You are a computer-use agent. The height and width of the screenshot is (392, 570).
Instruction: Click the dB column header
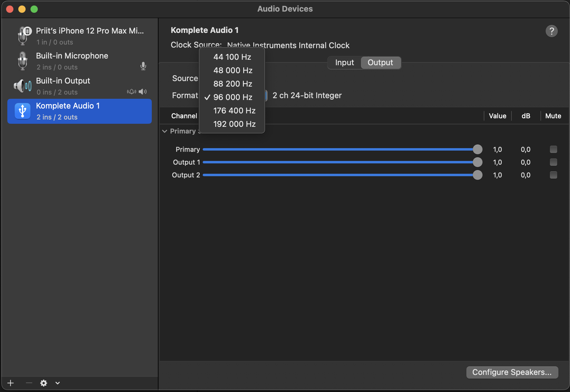pyautogui.click(x=526, y=116)
